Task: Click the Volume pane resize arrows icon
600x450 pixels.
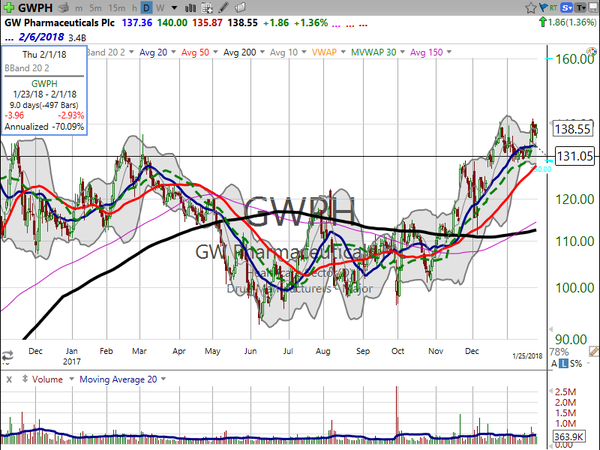Action: point(25,379)
